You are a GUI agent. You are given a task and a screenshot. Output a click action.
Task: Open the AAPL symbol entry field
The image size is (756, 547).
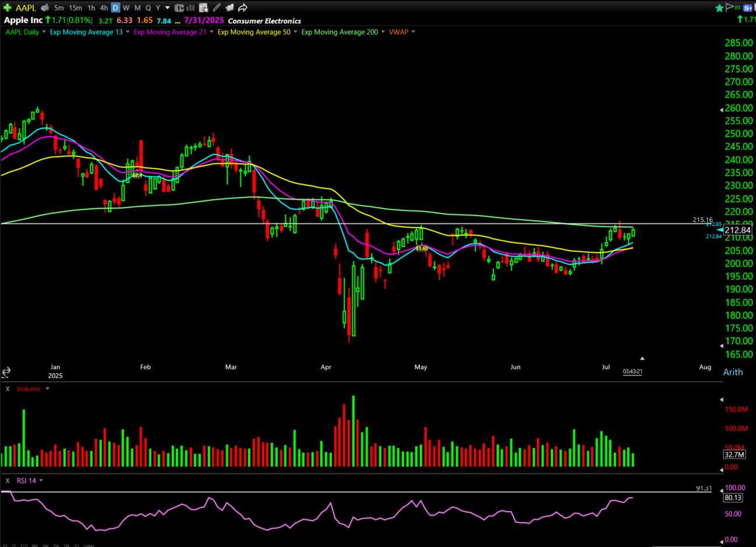[x=26, y=8]
